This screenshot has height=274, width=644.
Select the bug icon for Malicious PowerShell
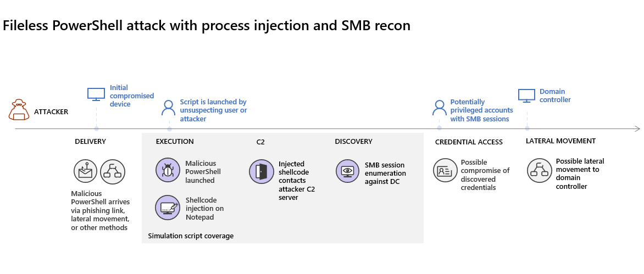[x=167, y=170]
